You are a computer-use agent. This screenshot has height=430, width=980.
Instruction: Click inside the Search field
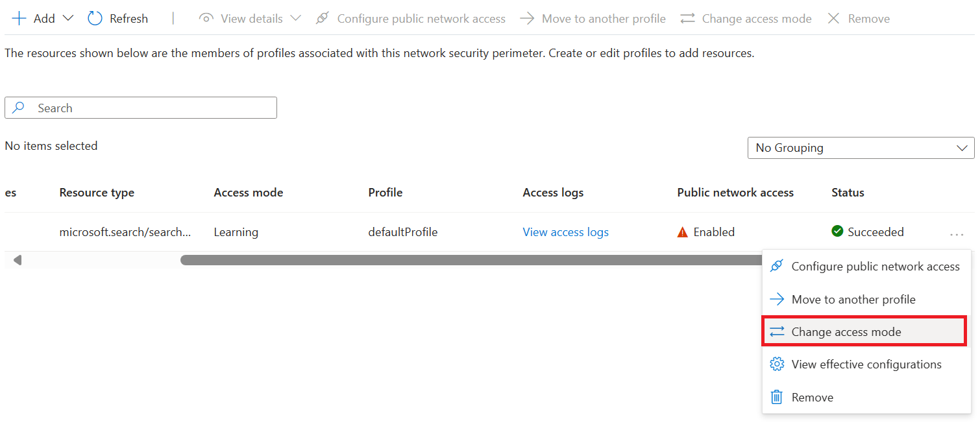point(140,108)
